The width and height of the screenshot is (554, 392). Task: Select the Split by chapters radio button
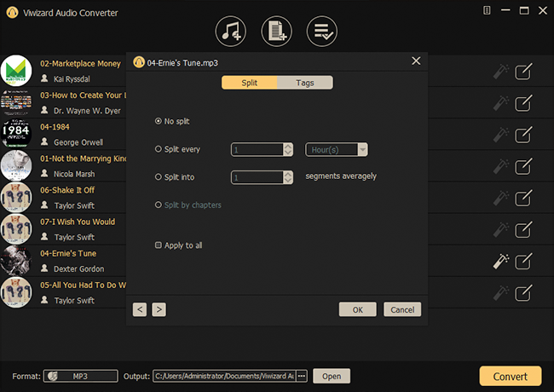tap(159, 205)
